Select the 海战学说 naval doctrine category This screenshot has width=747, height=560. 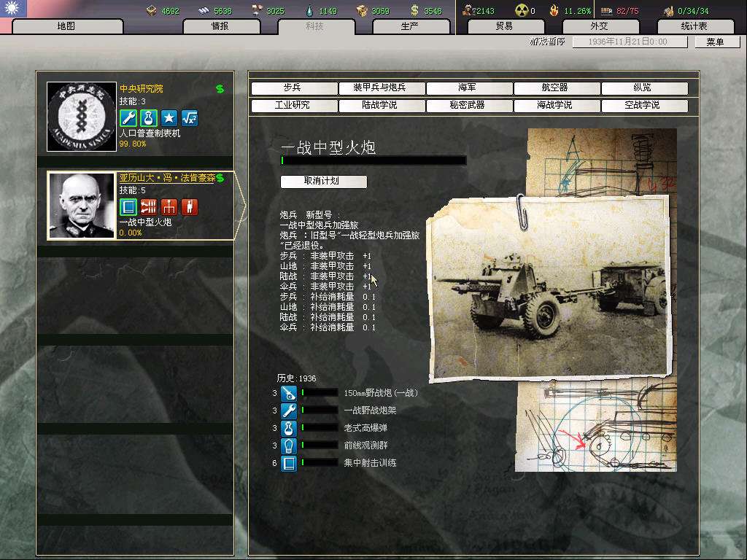(x=557, y=105)
